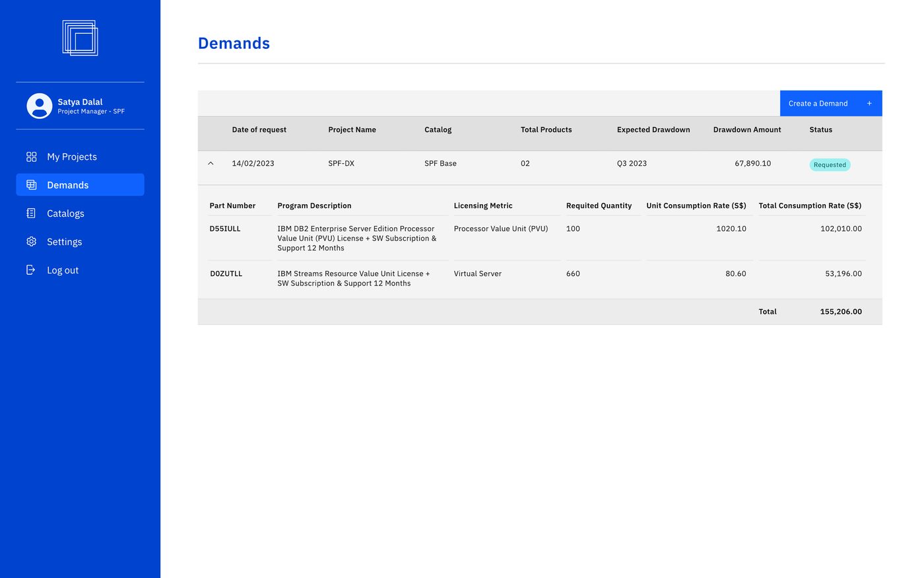This screenshot has width=924, height=578.
Task: Click the IBM Streams Resource Value description
Action: point(354,279)
